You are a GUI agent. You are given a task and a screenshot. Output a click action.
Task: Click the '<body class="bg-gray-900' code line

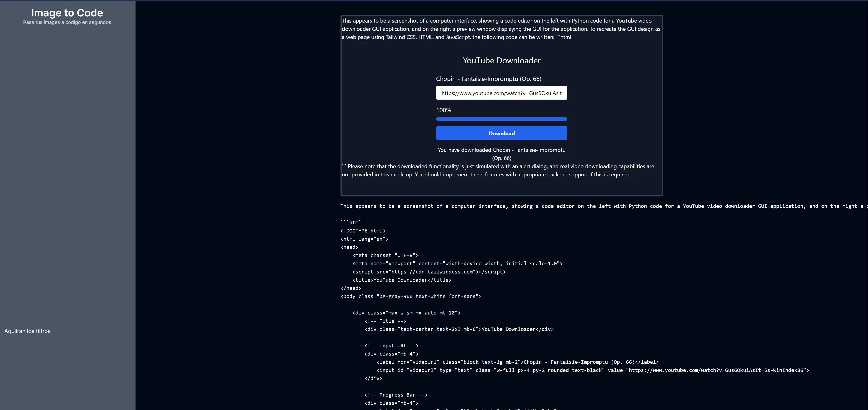click(x=411, y=296)
